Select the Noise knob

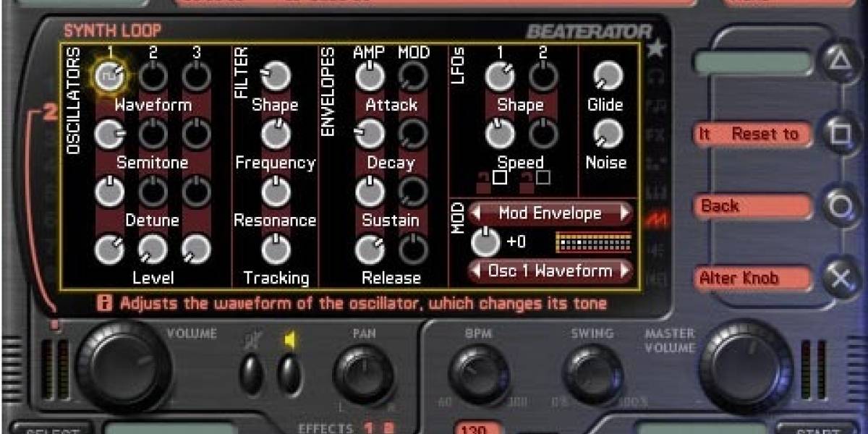point(608,134)
